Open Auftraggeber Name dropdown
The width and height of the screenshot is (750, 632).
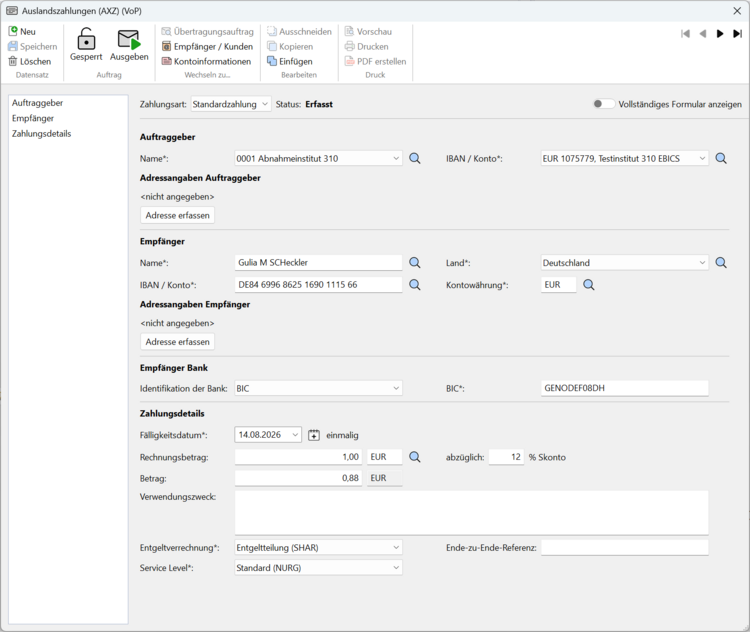pos(318,158)
